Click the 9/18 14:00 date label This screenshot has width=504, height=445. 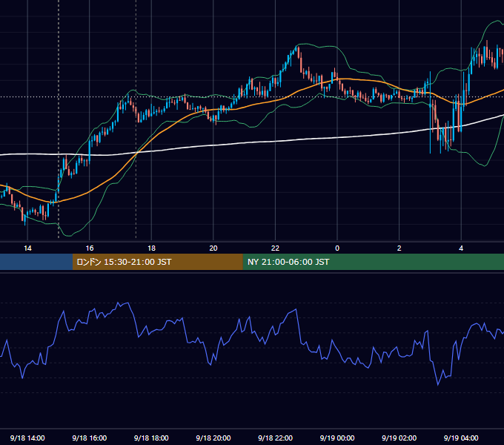[x=27, y=438]
